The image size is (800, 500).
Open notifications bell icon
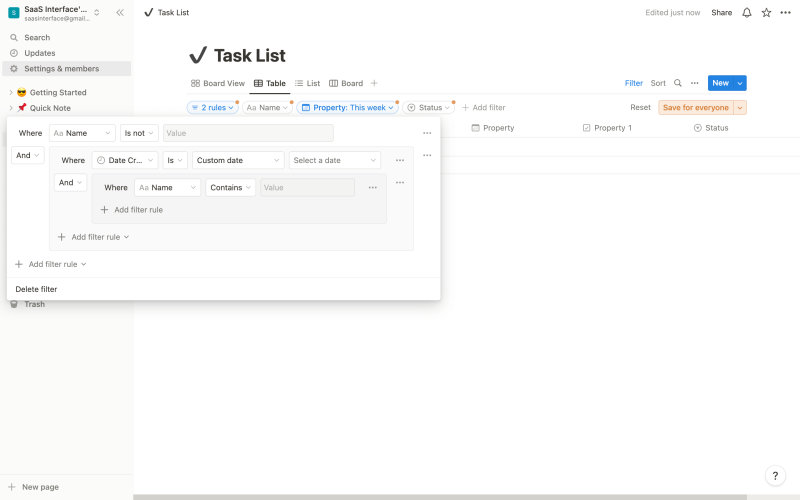coord(747,13)
